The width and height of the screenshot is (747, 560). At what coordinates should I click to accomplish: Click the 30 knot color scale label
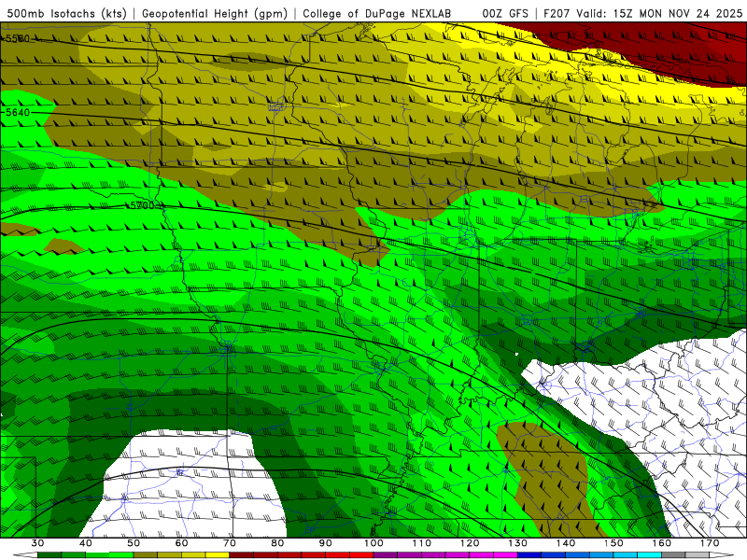37,543
